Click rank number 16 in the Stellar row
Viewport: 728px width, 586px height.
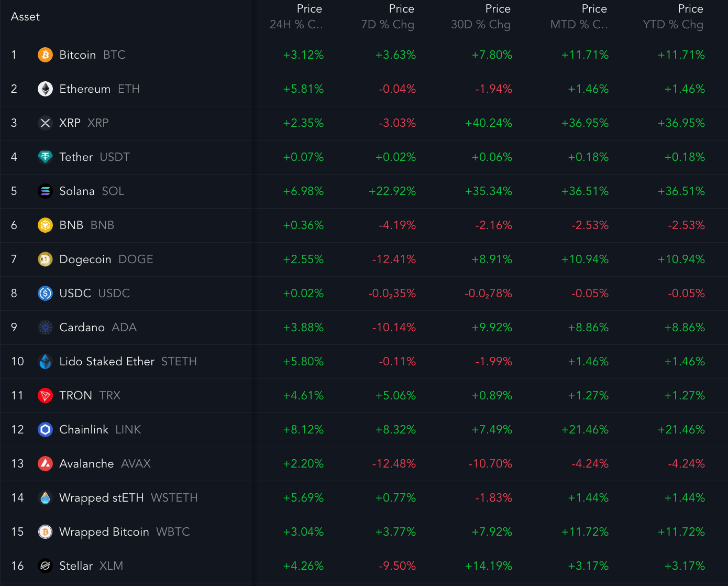17,566
